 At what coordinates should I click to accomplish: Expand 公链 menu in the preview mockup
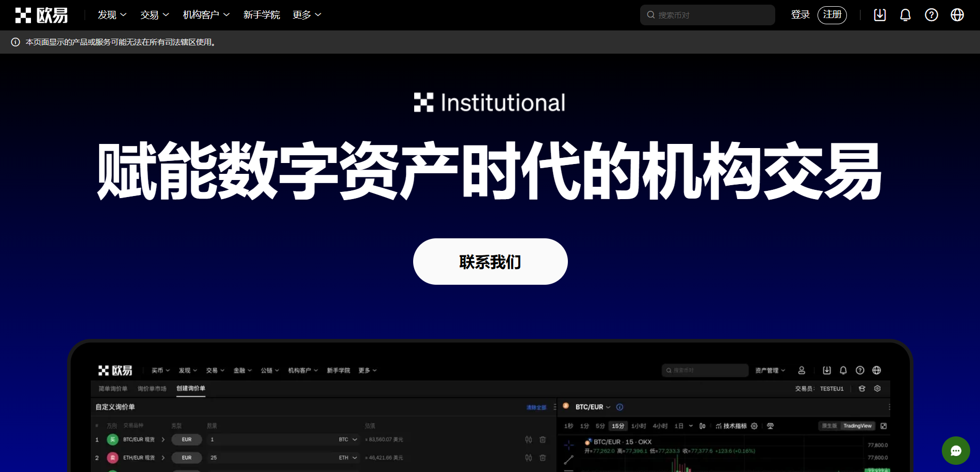(x=270, y=370)
